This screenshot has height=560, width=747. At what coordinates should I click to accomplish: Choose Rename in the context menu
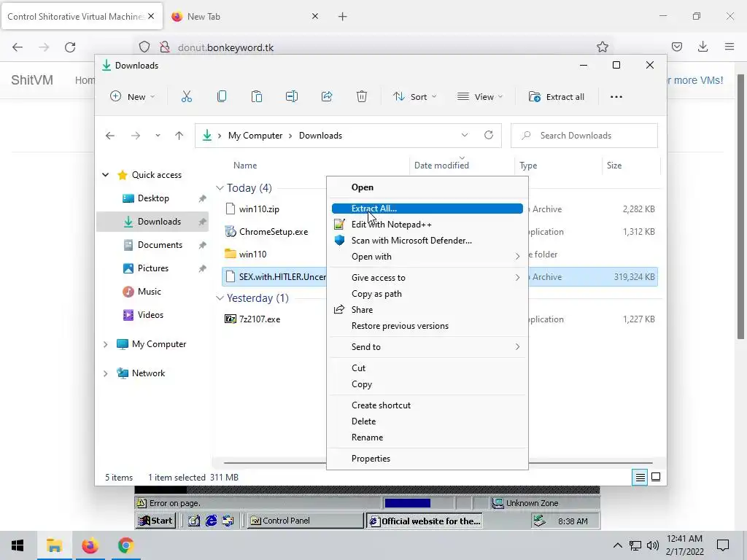coord(427,437)
